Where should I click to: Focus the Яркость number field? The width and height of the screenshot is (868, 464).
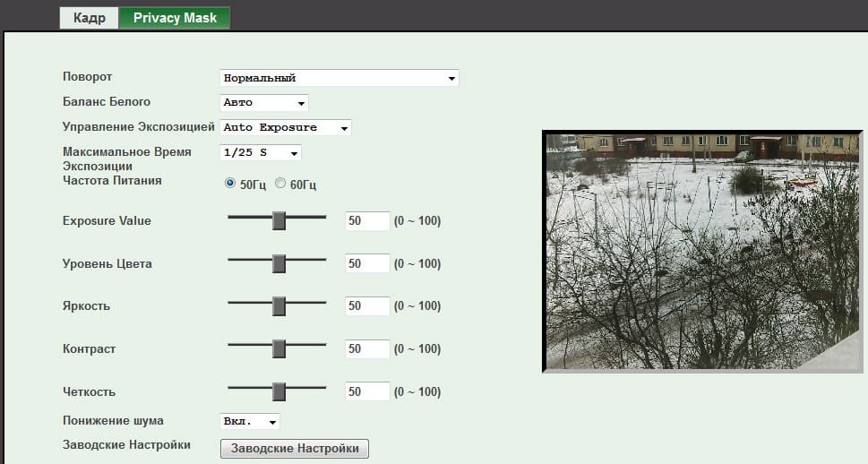coord(367,306)
